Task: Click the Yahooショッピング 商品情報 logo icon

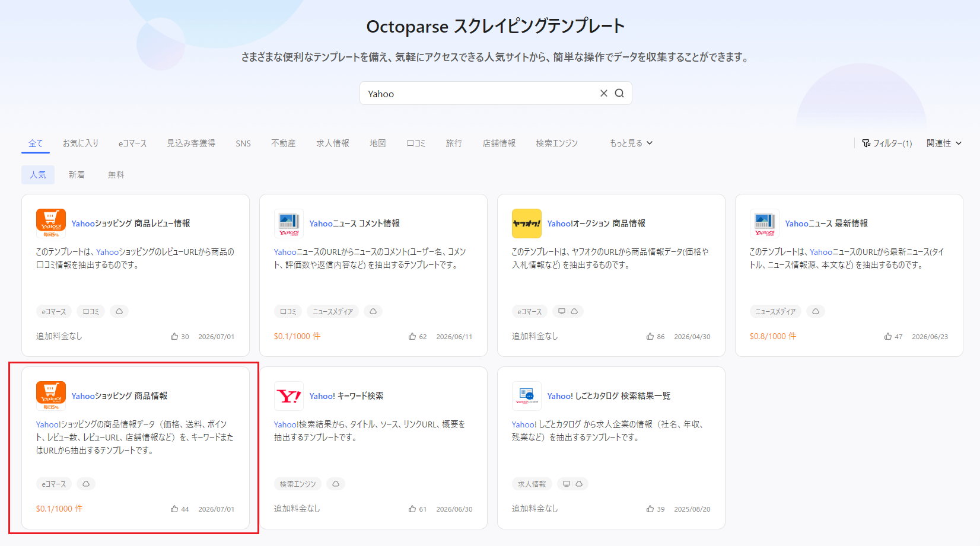Action: tap(51, 396)
